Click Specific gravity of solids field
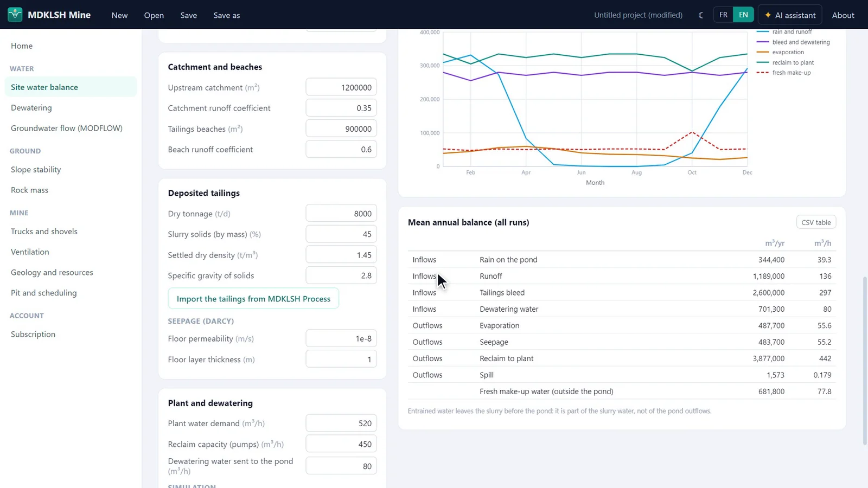 click(x=341, y=275)
